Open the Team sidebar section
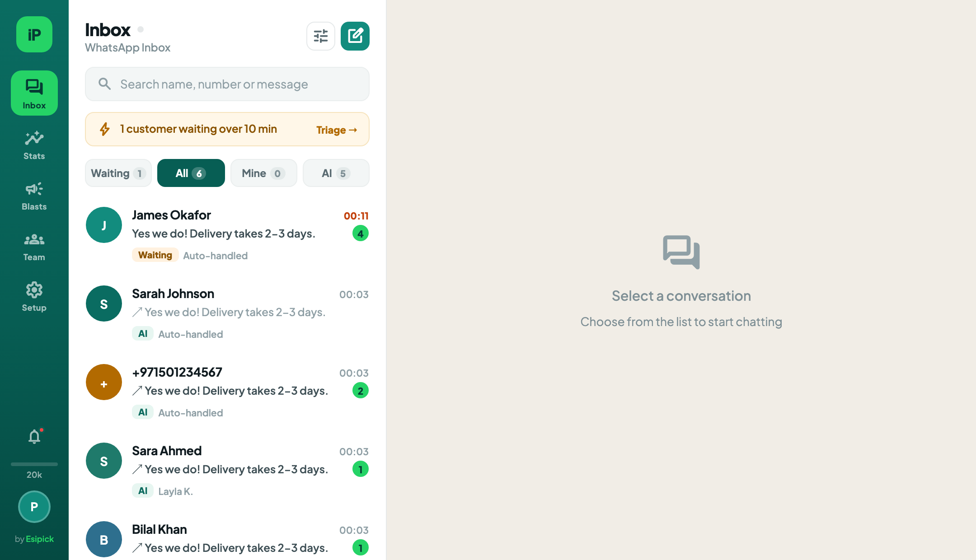976x560 pixels. point(34,247)
